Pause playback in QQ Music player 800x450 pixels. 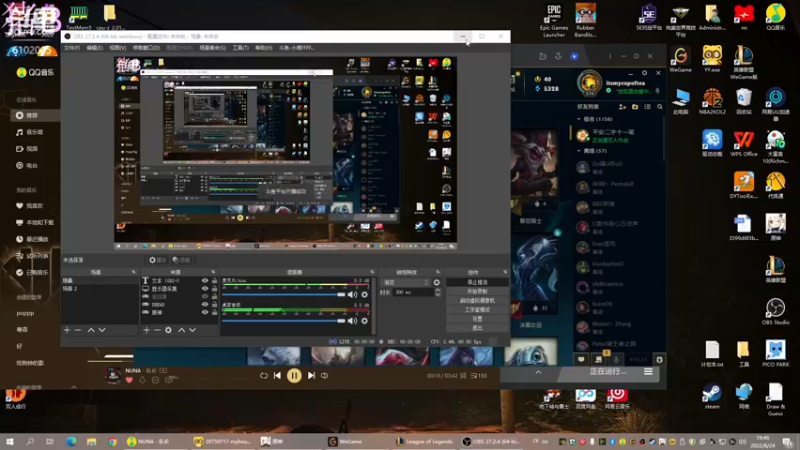coord(294,376)
